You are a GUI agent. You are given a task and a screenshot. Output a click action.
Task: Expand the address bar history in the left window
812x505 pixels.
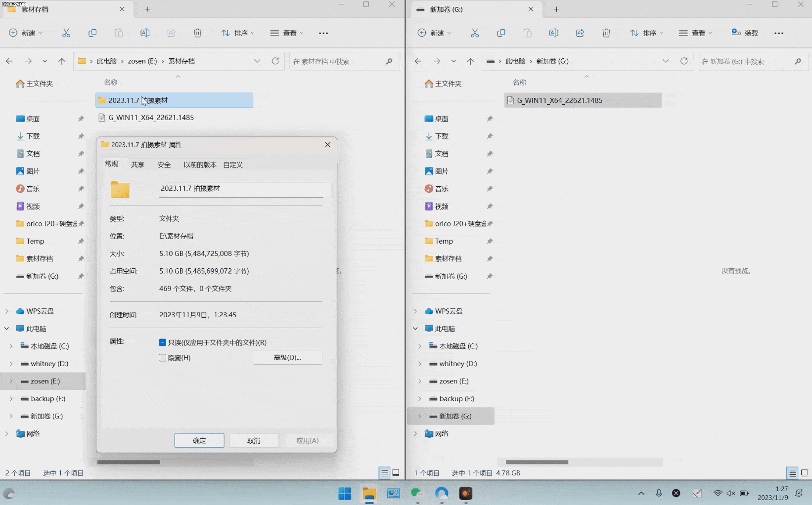pyautogui.click(x=257, y=61)
